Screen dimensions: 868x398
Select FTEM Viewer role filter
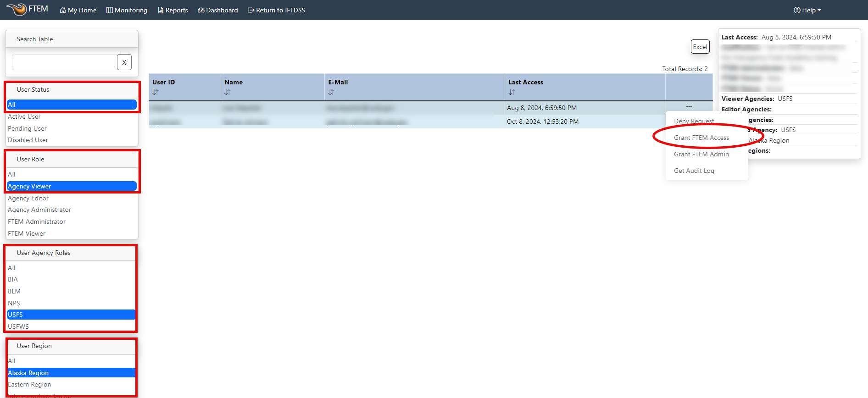click(x=72, y=233)
